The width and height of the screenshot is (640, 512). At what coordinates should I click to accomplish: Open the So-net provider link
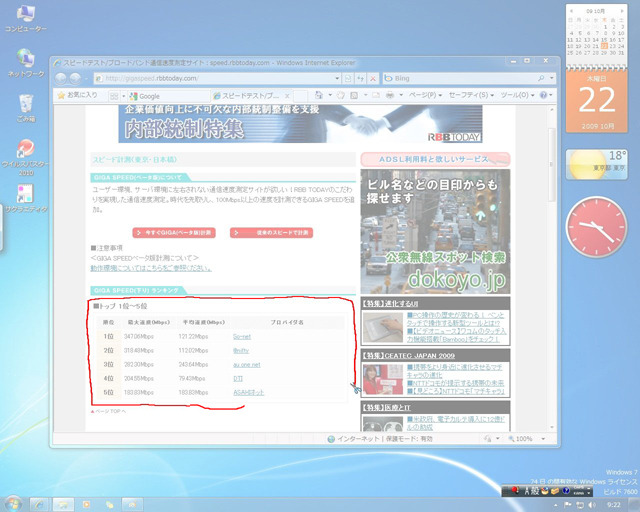[242, 337]
